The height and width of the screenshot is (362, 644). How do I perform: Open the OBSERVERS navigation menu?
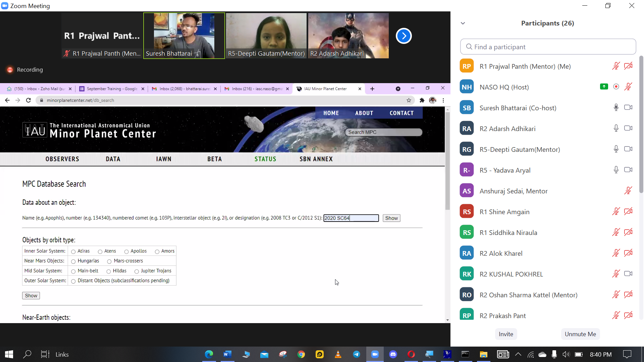coord(62,159)
